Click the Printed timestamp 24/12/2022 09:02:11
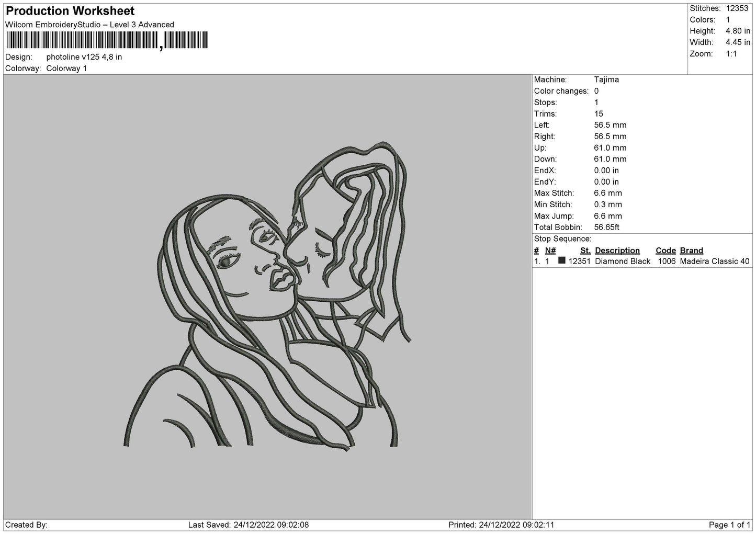Image resolution: width=756 pixels, height=534 pixels. (516, 525)
